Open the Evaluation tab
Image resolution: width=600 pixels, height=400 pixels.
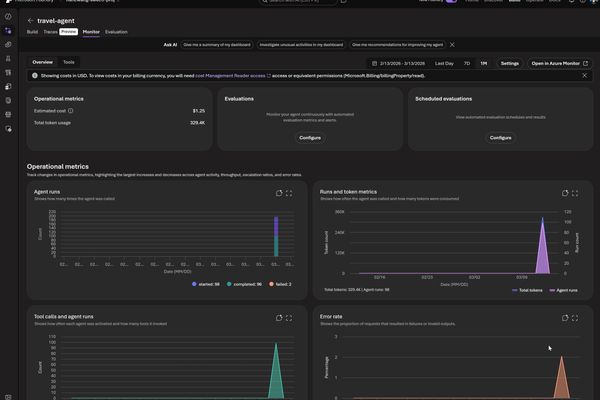pos(116,32)
